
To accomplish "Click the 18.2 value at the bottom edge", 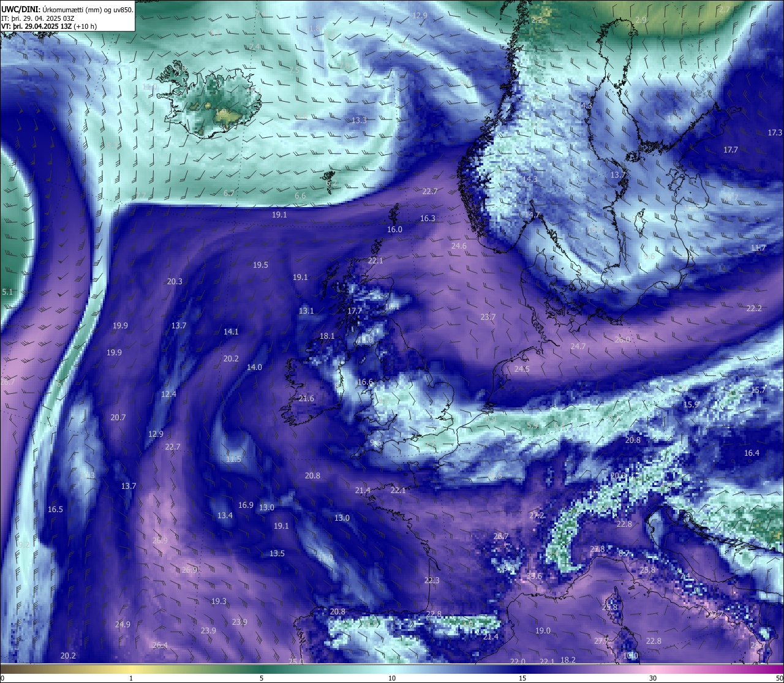I will click(x=568, y=660).
